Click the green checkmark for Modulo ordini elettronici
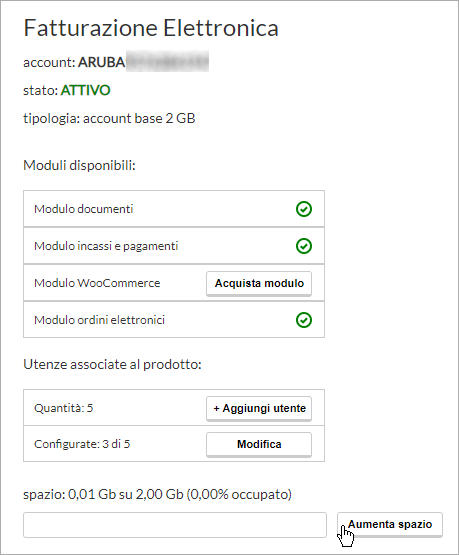The height and width of the screenshot is (555, 459). pos(304,320)
